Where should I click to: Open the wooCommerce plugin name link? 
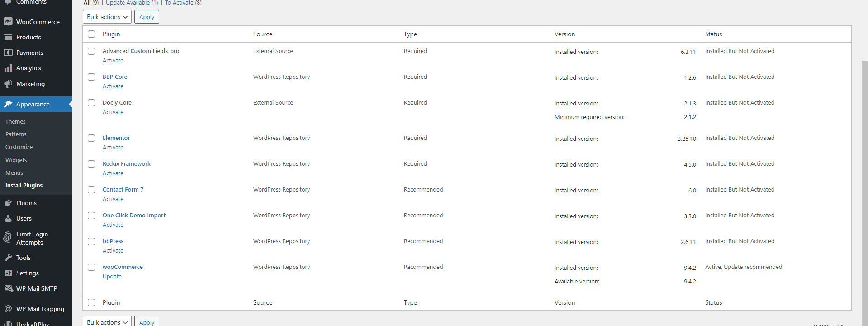123,267
